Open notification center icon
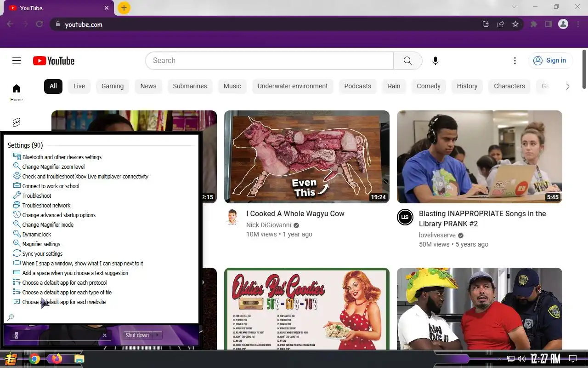This screenshot has height=368, width=588. coord(573,359)
